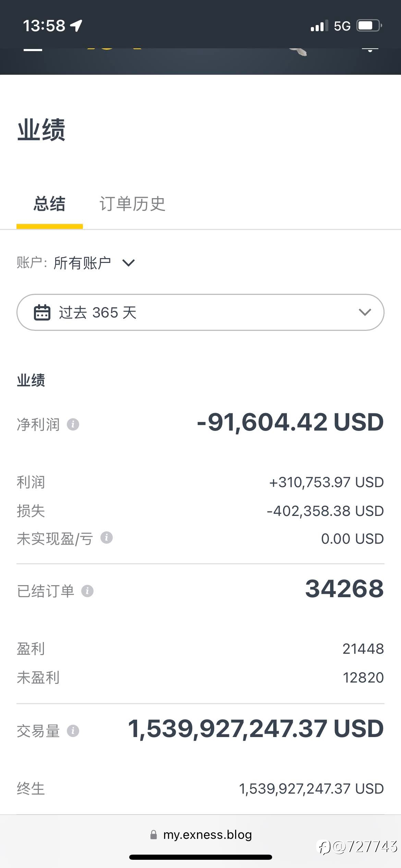The image size is (401, 868).
Task: Open the hamburger menu at top left
Action: pos(33,50)
